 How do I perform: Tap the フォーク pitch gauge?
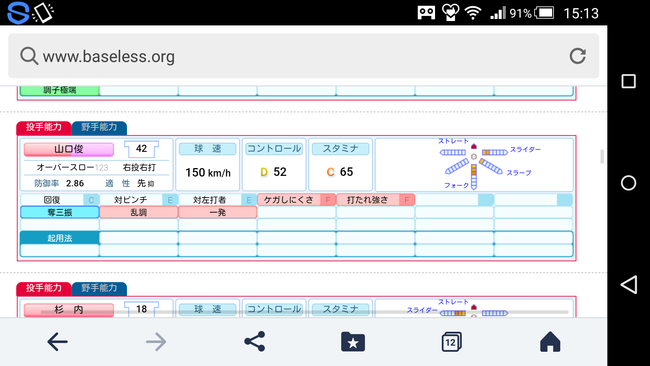pyautogui.click(x=474, y=177)
